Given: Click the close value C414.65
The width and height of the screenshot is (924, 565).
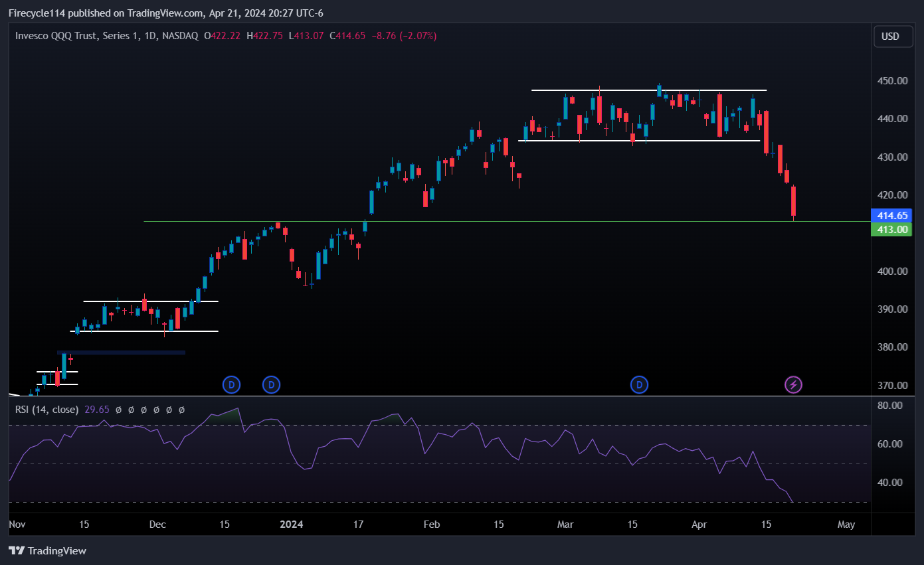Looking at the screenshot, I should tap(347, 36).
